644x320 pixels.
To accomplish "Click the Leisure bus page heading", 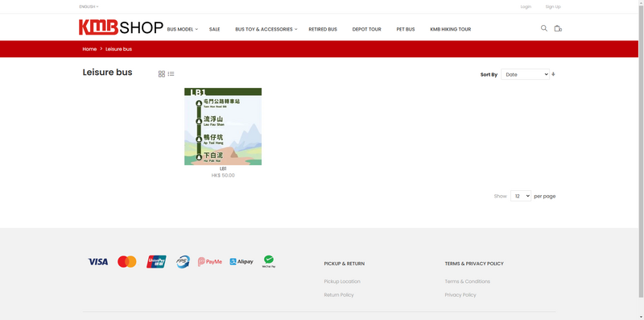I will [107, 73].
